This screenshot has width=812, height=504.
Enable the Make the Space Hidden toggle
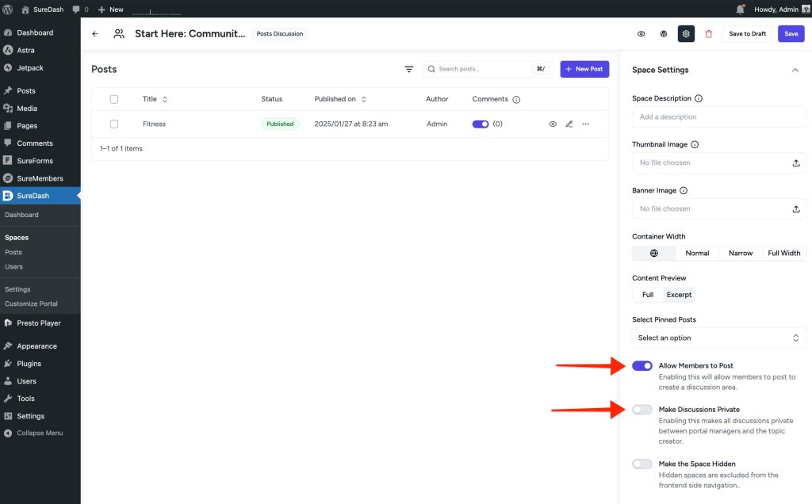[x=642, y=464]
